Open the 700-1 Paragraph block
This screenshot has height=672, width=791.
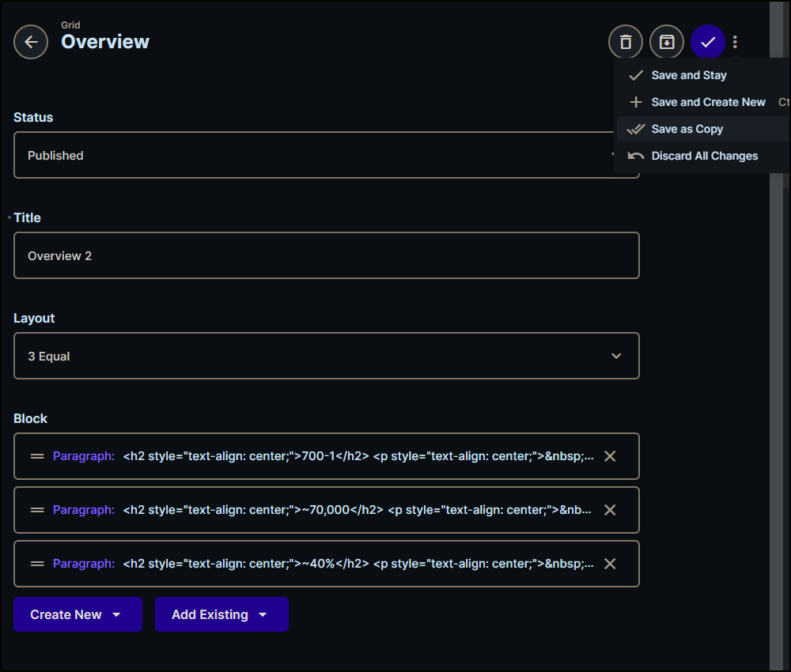click(327, 456)
